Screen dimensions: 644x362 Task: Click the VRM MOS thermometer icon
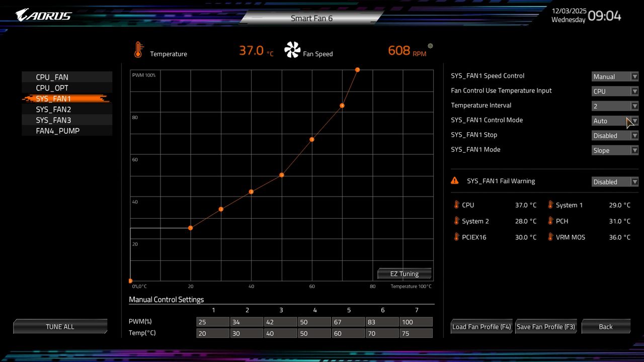[x=550, y=237]
